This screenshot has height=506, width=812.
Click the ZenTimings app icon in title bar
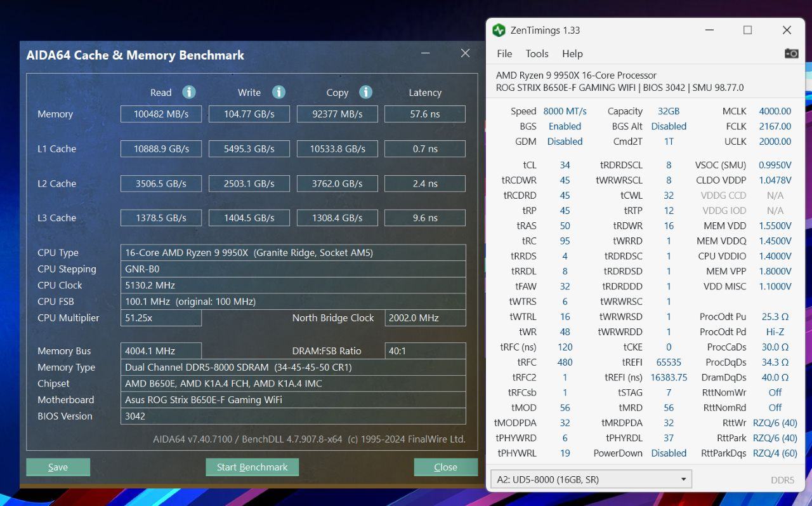pyautogui.click(x=499, y=30)
